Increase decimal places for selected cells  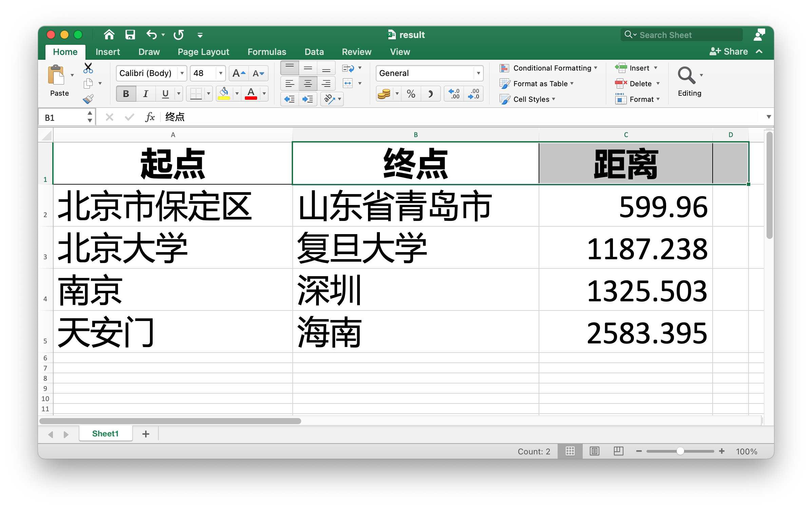(x=454, y=94)
